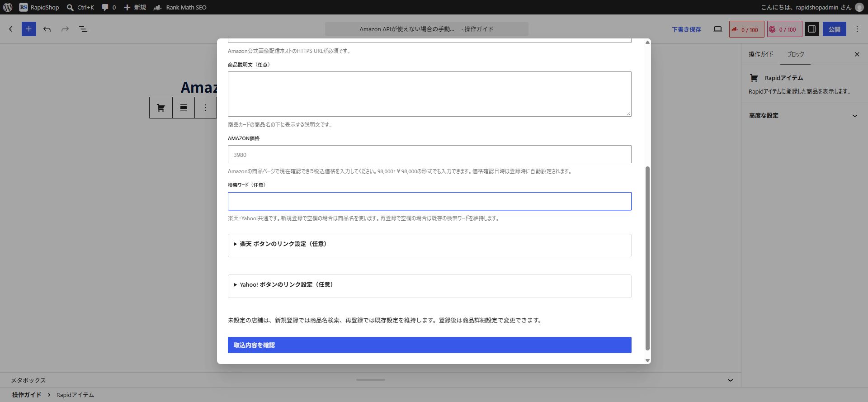
Task: Toggle the settings sidebar panel
Action: click(x=812, y=29)
